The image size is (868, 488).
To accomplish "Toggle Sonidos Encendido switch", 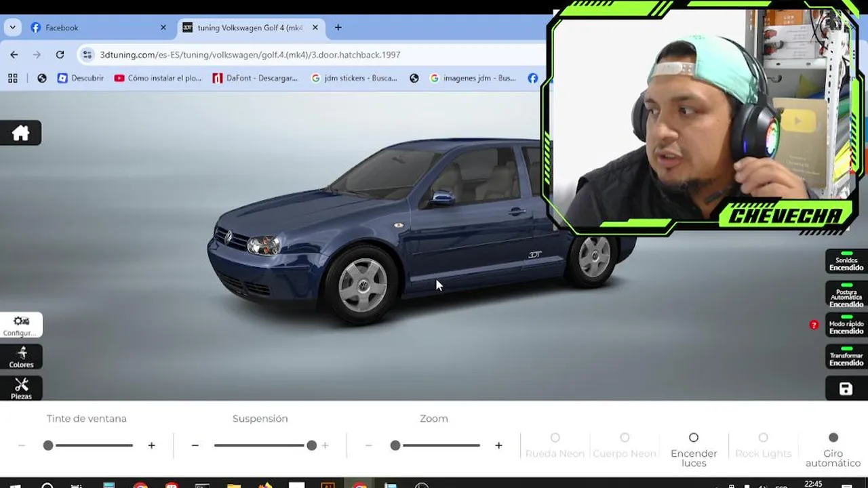I will (846, 261).
